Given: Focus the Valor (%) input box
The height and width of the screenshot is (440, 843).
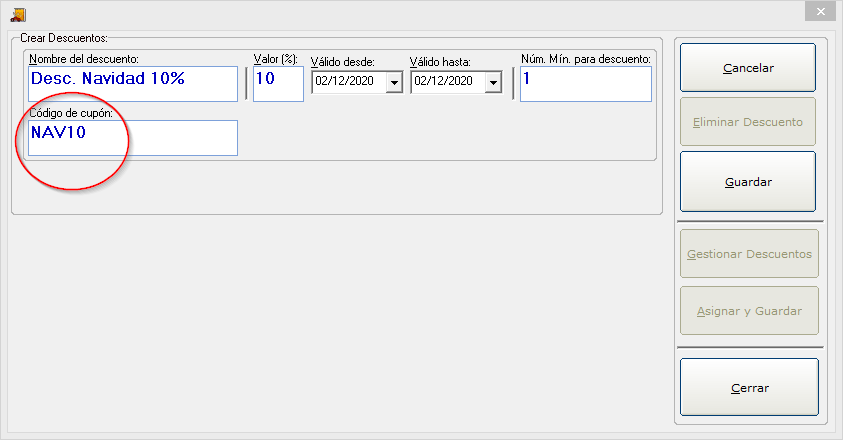Looking at the screenshot, I should [x=278, y=84].
